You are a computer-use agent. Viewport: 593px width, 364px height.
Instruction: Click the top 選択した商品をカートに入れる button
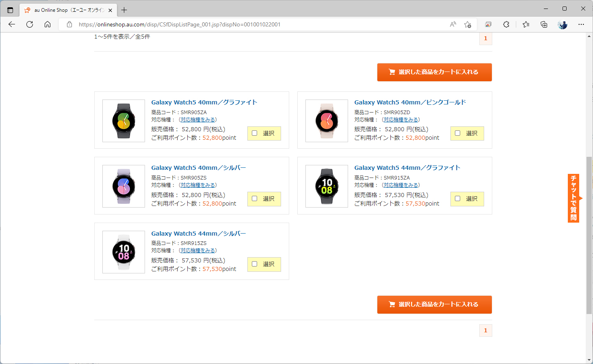click(x=434, y=72)
